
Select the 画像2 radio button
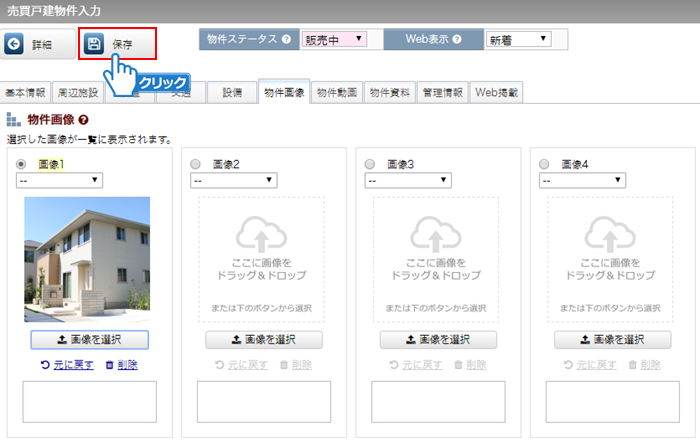point(195,164)
